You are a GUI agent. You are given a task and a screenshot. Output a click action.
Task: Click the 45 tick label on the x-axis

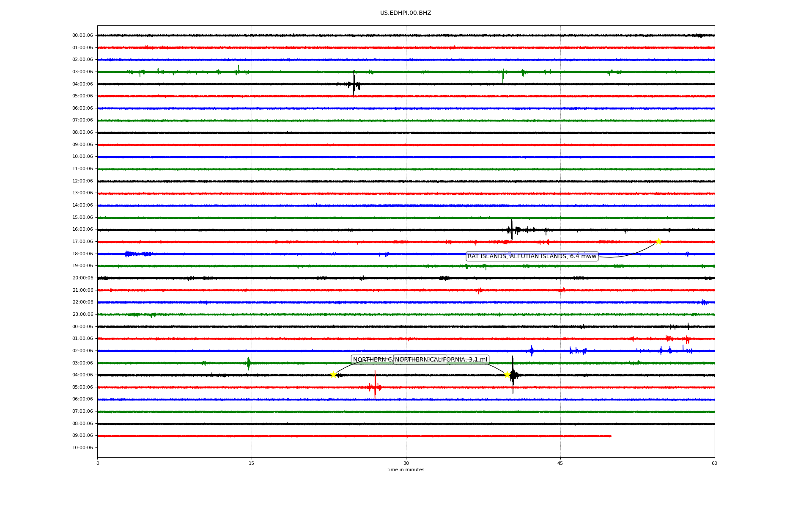[560, 463]
